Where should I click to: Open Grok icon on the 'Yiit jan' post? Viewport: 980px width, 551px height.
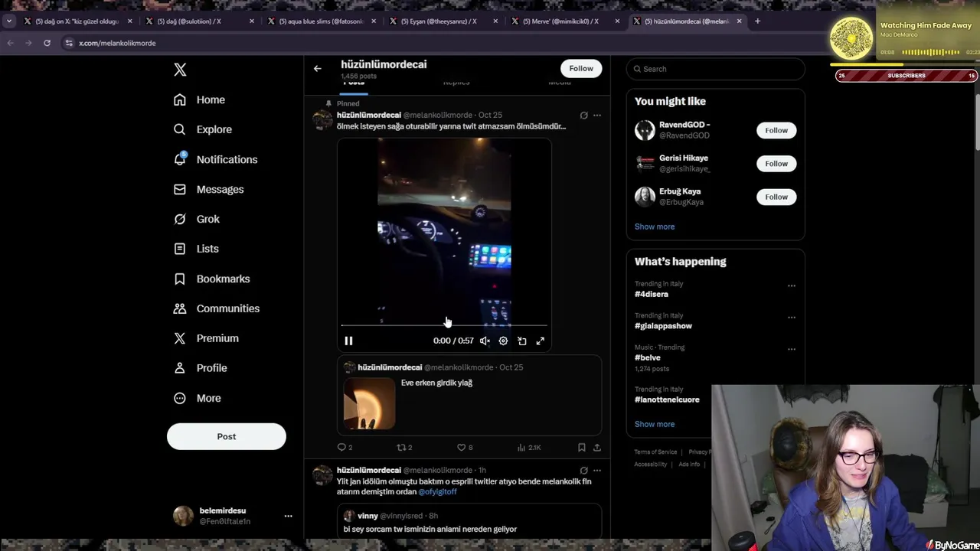coord(583,471)
